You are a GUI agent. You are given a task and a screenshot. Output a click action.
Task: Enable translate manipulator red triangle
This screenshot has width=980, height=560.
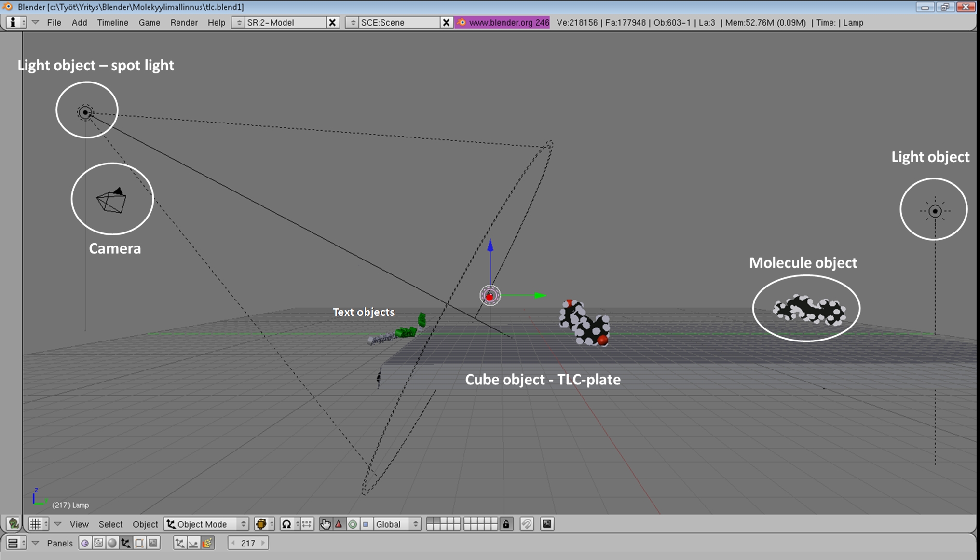click(339, 524)
